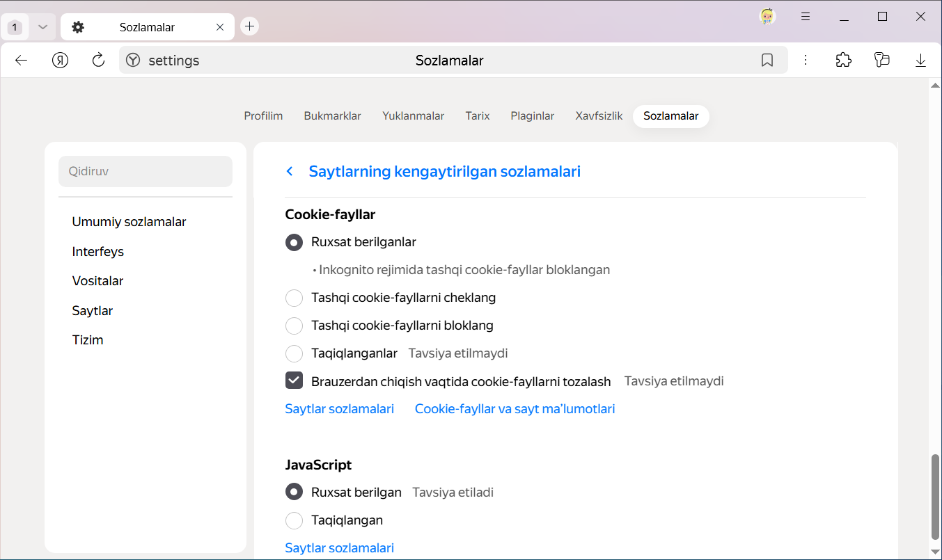942x560 pixels.
Task: Open the extensions puzzle icon
Action: [x=843, y=61]
